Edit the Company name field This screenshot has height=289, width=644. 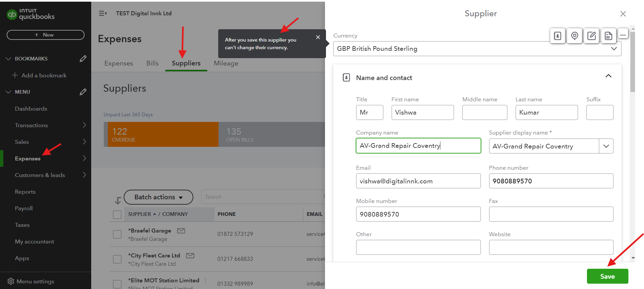pos(418,145)
